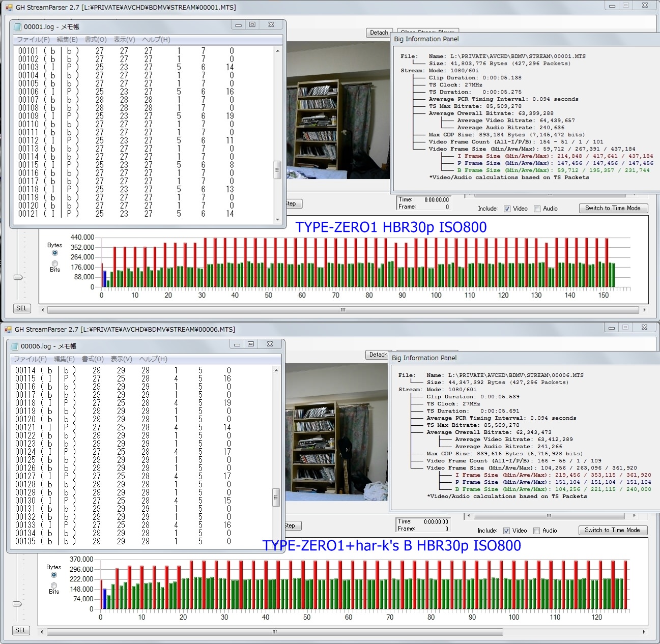
Task: Click right arrow of top chart scrollbar
Action: [x=644, y=310]
